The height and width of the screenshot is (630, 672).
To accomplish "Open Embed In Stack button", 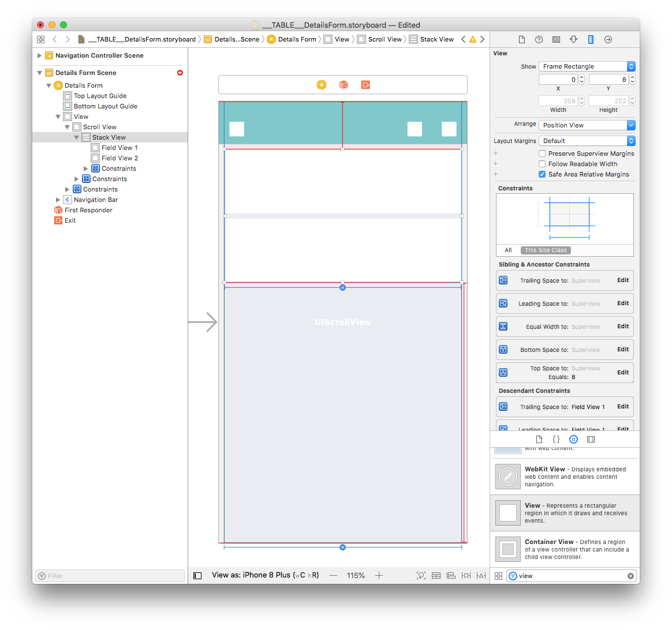I will click(436, 576).
